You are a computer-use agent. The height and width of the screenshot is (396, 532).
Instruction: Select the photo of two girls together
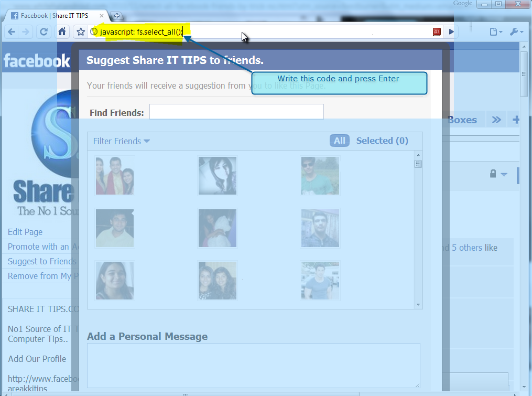coord(218,280)
